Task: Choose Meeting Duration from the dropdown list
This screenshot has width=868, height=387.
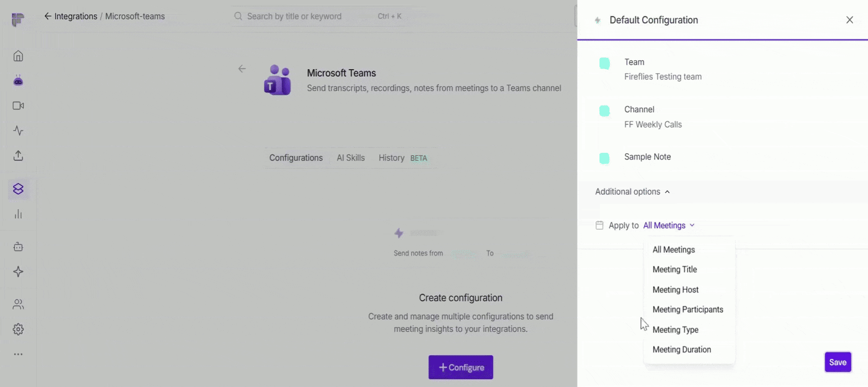Action: coord(682,349)
